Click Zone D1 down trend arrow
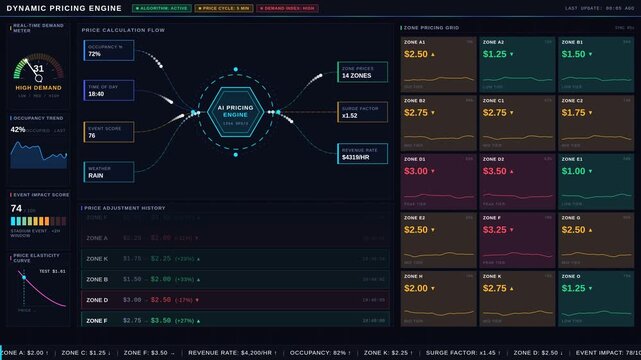The image size is (641, 360). pyautogui.click(x=433, y=171)
